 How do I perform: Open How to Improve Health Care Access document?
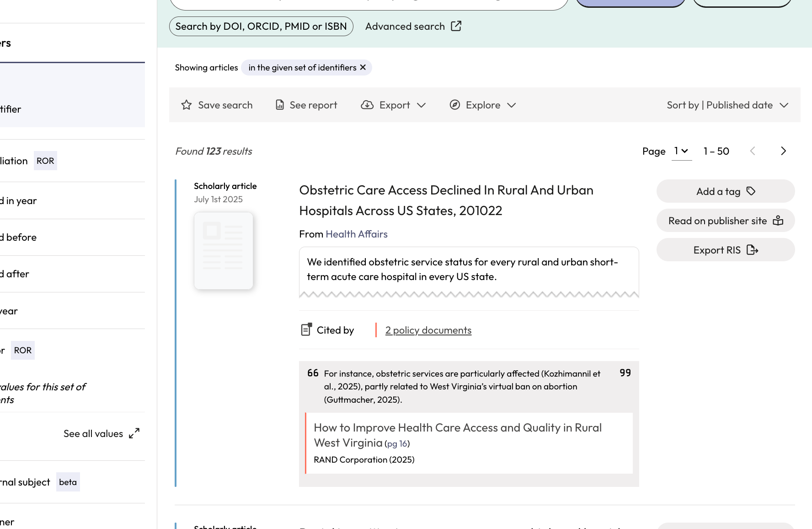pos(458,435)
